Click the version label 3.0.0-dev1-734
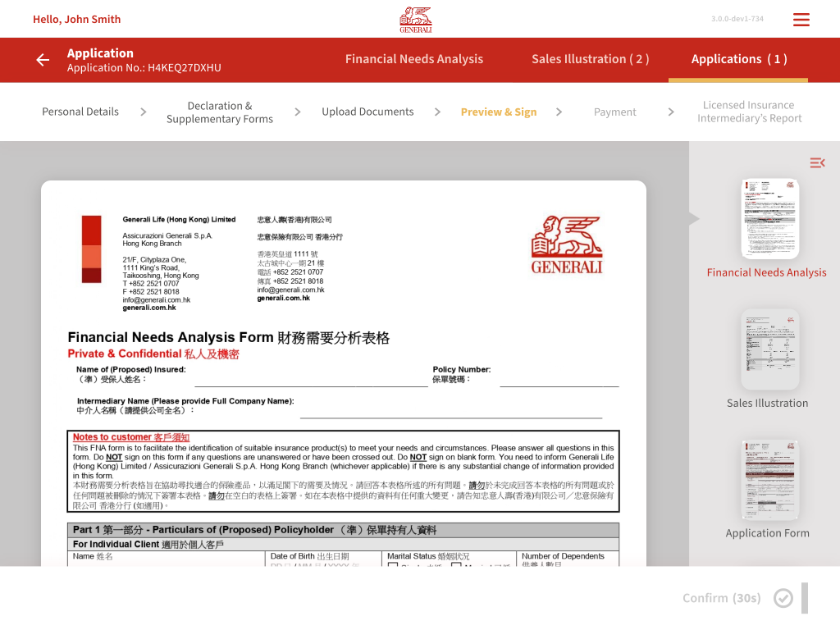 click(737, 19)
